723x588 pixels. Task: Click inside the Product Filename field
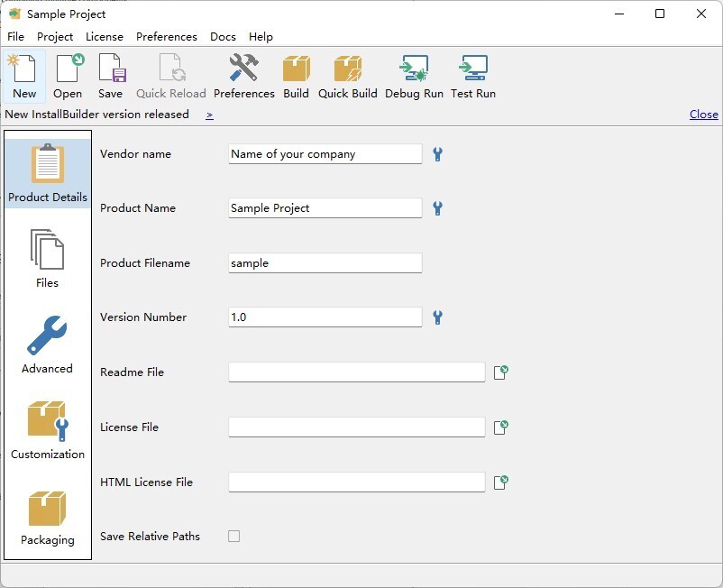pyautogui.click(x=325, y=262)
